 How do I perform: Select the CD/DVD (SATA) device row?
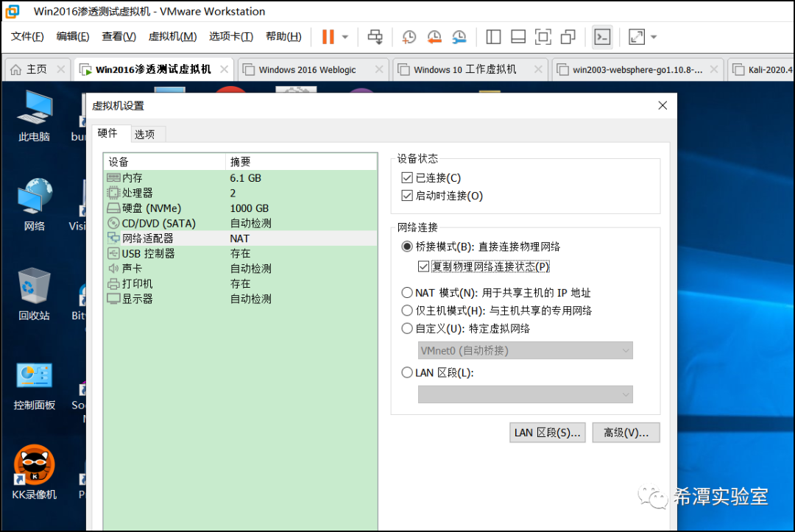click(x=240, y=224)
